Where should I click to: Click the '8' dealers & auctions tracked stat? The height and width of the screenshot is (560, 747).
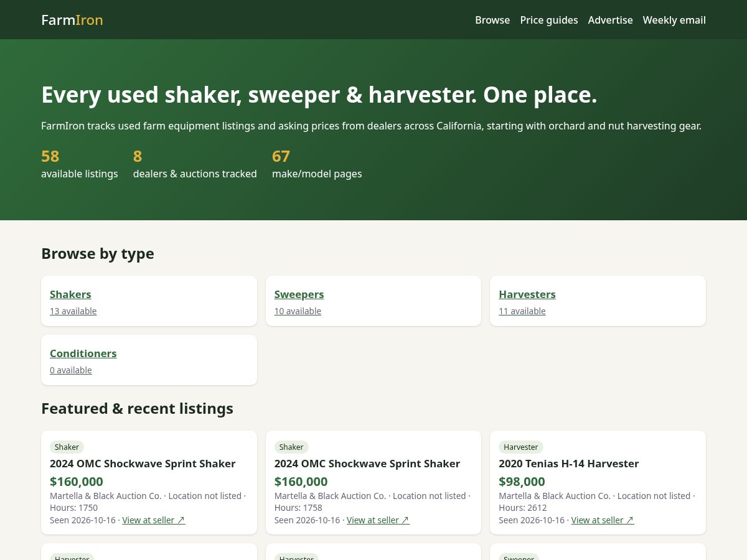pyautogui.click(x=138, y=156)
